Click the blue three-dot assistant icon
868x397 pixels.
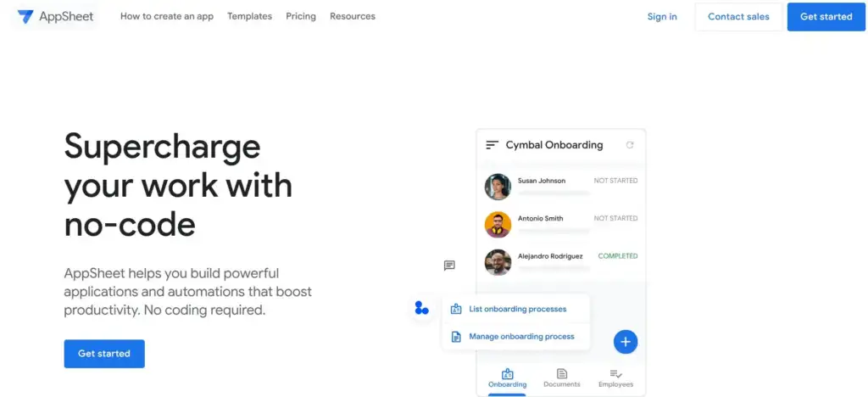point(422,308)
